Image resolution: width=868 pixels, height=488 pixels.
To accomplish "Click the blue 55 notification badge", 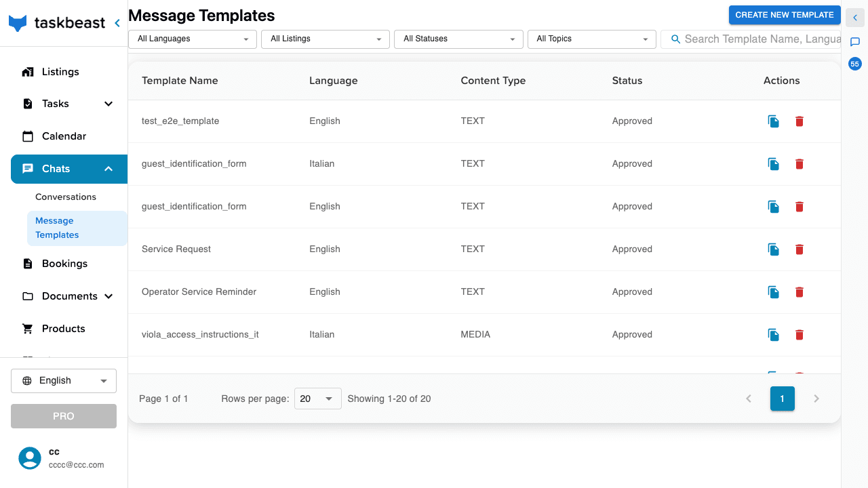I will (854, 64).
